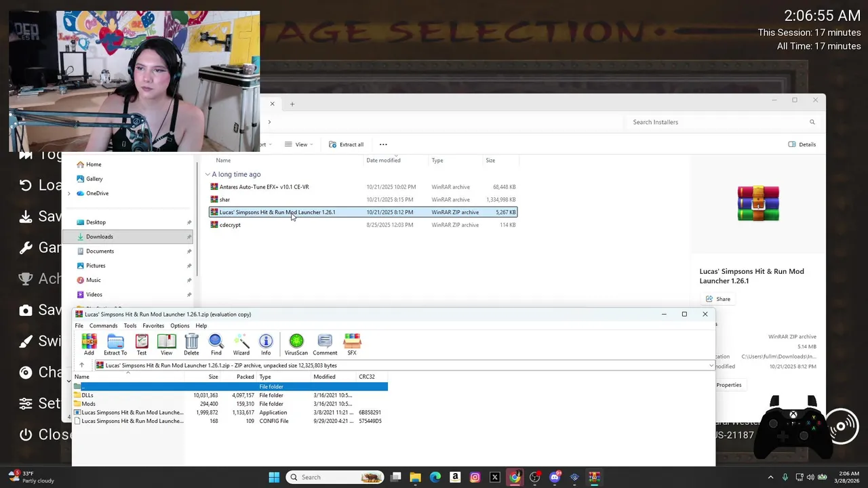
Task: Click the Extract To toolbar icon
Action: point(115,344)
